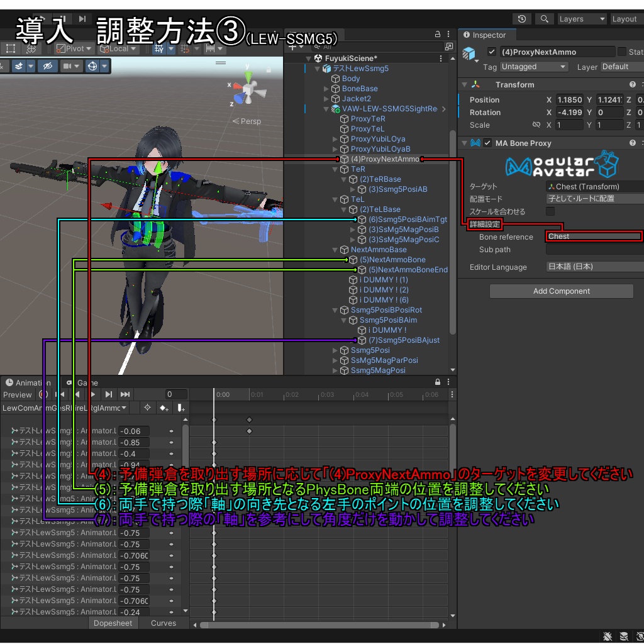Click the Add event icon
The width and height of the screenshot is (644, 644).
(180, 408)
